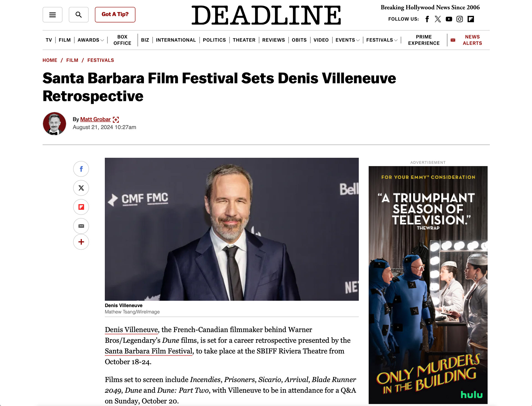Follow author Matt Grobar plus icon

pyautogui.click(x=116, y=120)
